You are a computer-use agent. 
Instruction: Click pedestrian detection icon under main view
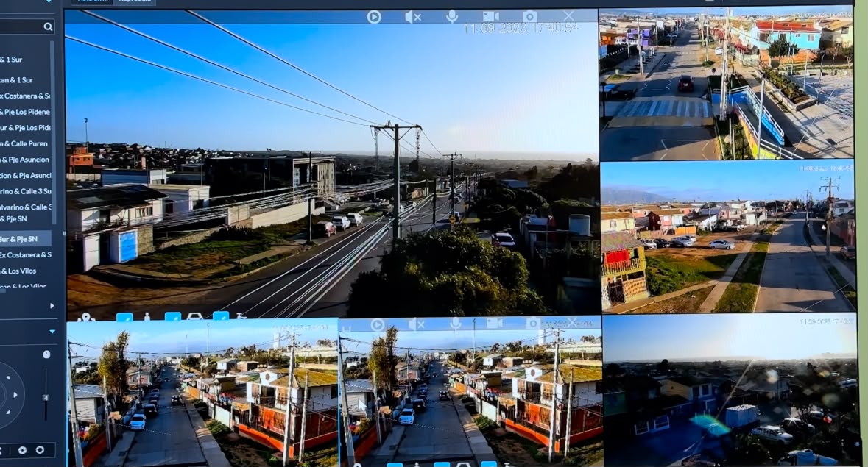coord(147,317)
